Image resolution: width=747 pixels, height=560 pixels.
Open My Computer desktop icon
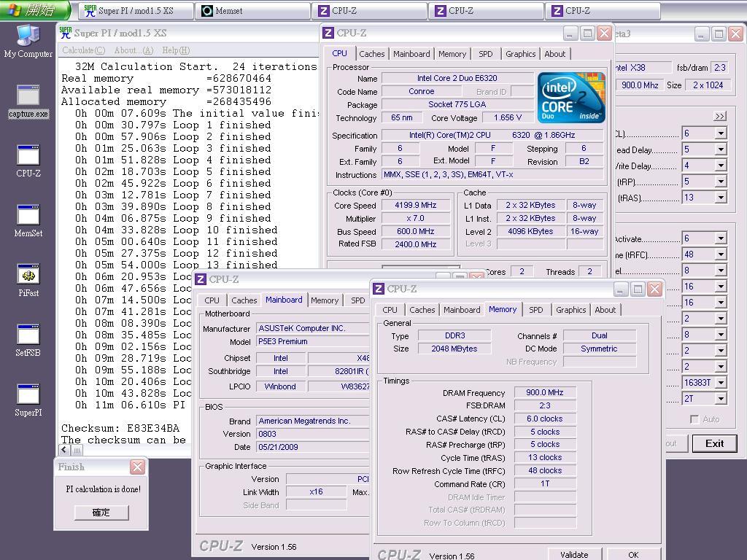pos(28,41)
